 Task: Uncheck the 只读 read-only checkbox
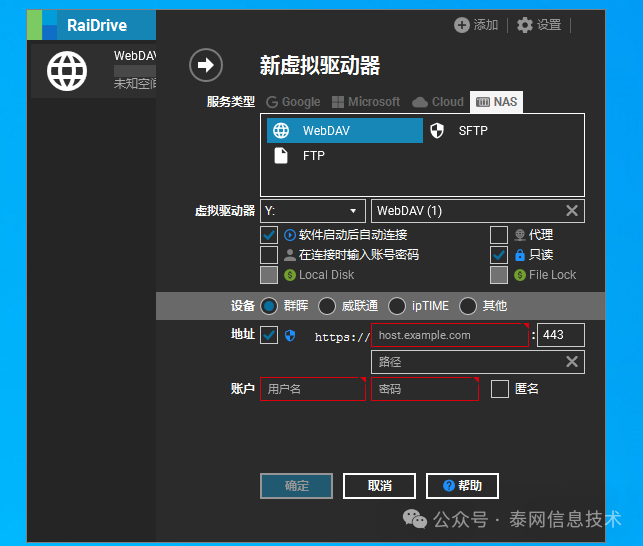click(x=499, y=255)
